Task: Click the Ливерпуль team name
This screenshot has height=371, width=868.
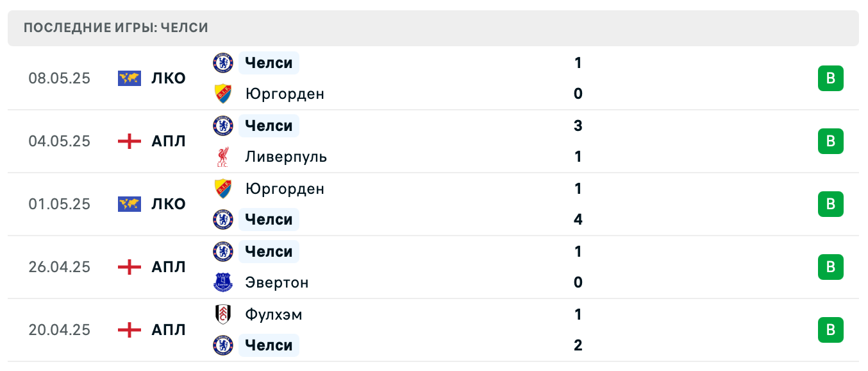Action: coord(287,156)
